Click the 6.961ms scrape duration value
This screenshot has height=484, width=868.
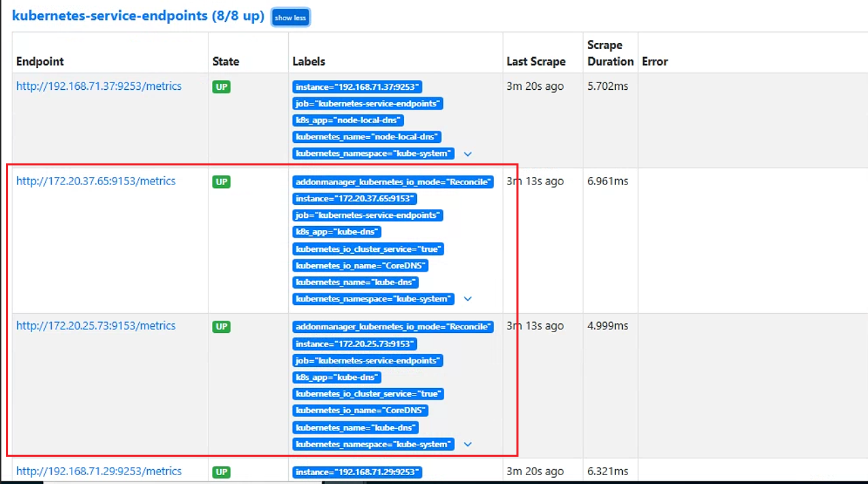pos(608,181)
